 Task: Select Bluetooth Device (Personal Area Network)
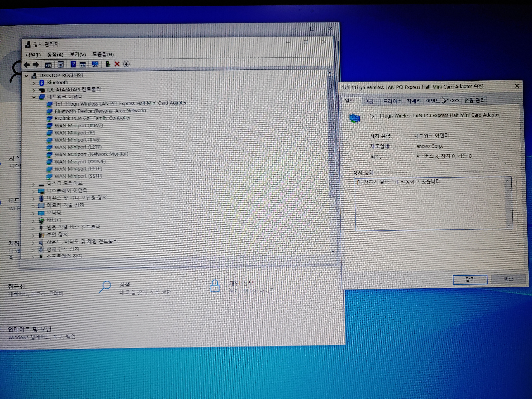pyautogui.click(x=100, y=111)
